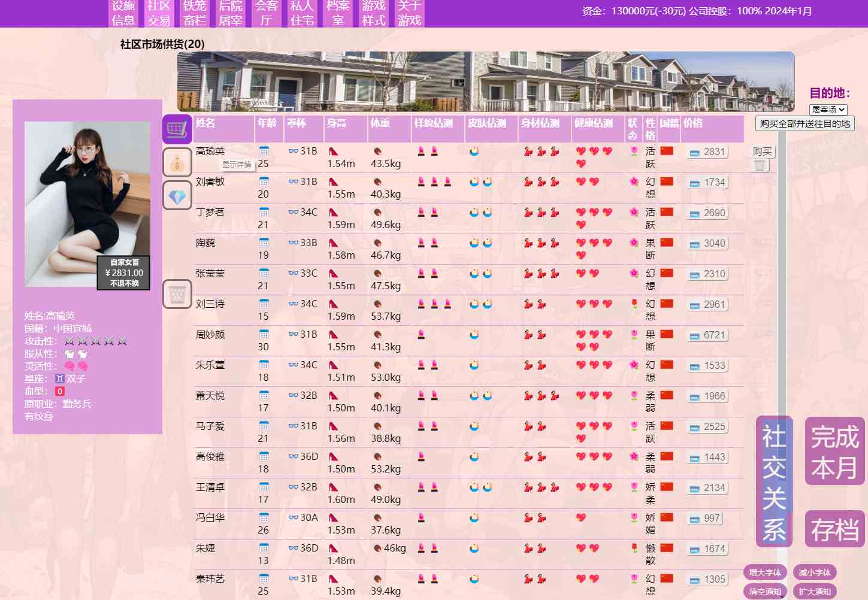Click the price 1734 card button
868x600 pixels.
coord(707,183)
